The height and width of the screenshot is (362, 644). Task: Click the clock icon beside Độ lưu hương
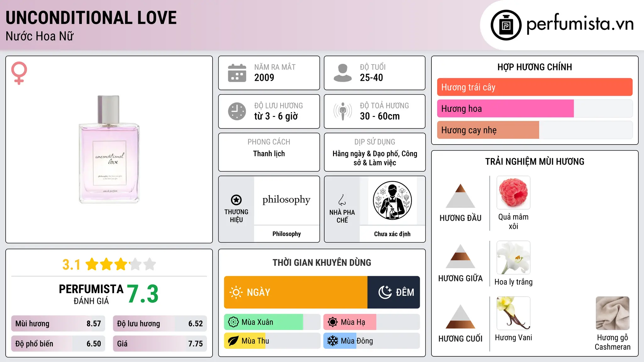pyautogui.click(x=237, y=111)
